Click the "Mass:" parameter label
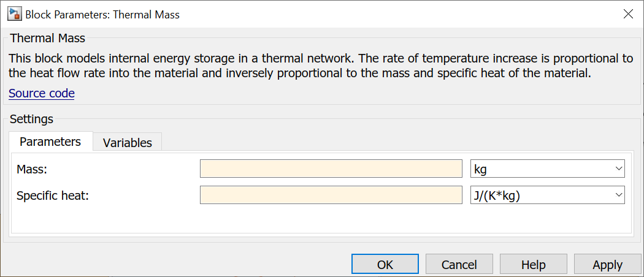This screenshot has width=644, height=277. point(32,169)
